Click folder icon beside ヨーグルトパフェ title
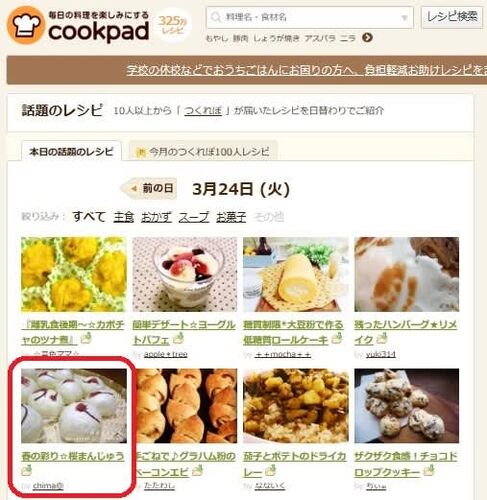 pos(179,338)
